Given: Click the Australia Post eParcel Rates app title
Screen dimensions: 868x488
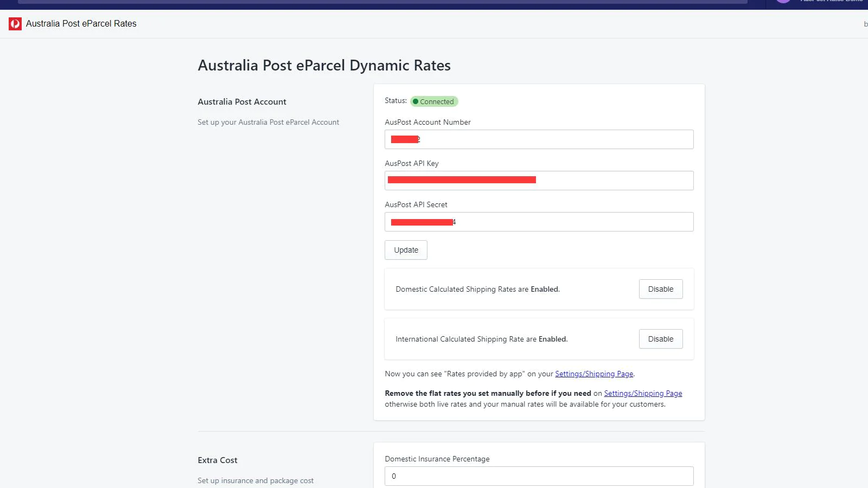Looking at the screenshot, I should click(81, 24).
